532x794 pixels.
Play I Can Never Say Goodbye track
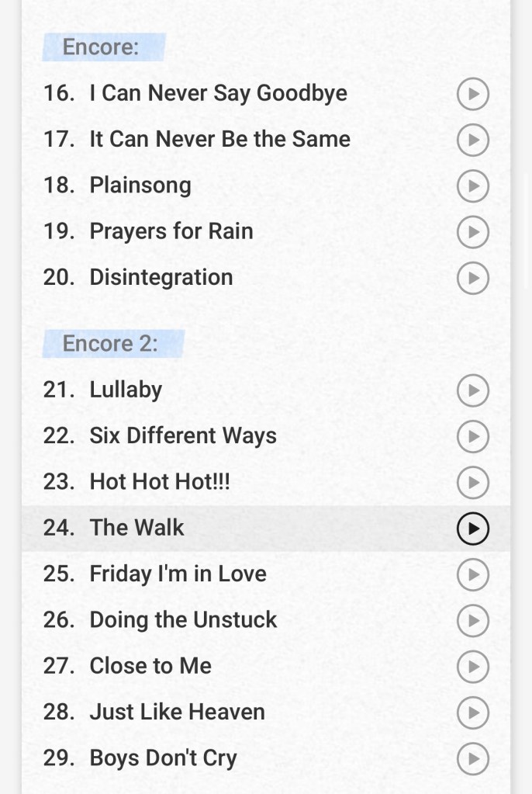472,95
